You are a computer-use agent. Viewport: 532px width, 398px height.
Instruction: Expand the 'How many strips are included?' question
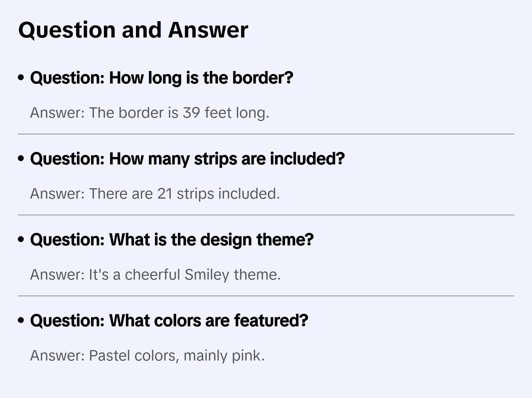click(x=187, y=159)
